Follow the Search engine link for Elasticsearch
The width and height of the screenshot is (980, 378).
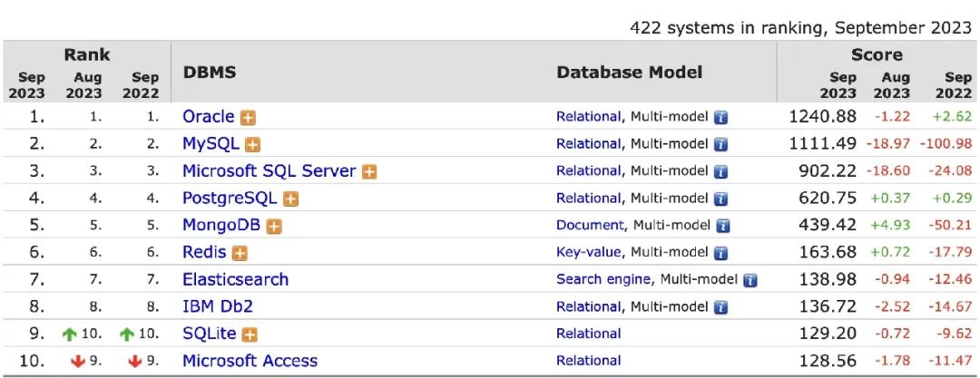(603, 279)
